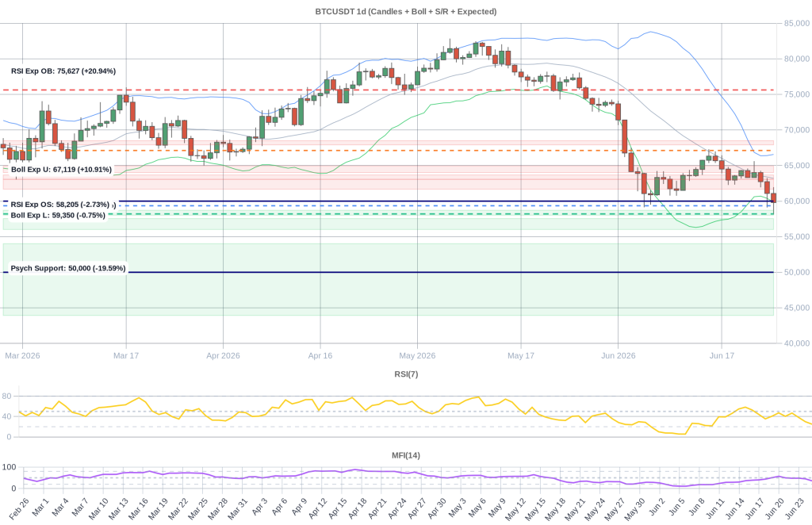Click the Jun 2026 date axis label
The width and height of the screenshot is (812, 525).
coord(619,356)
